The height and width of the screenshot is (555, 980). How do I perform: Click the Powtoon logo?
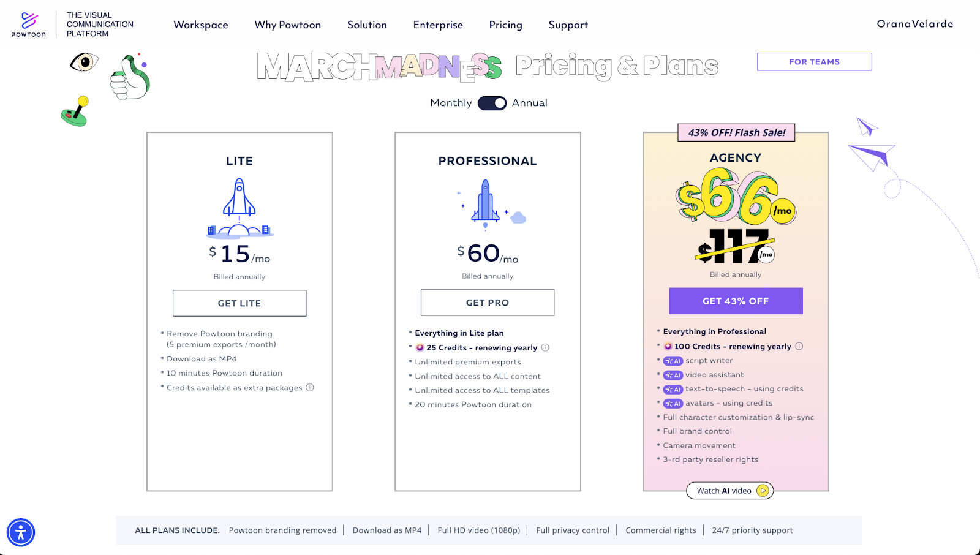pyautogui.click(x=28, y=23)
